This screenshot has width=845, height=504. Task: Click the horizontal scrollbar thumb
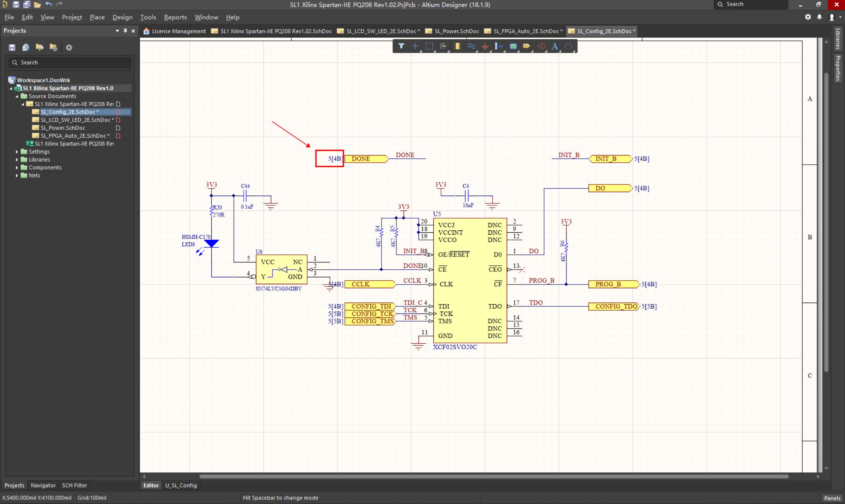coord(493,477)
